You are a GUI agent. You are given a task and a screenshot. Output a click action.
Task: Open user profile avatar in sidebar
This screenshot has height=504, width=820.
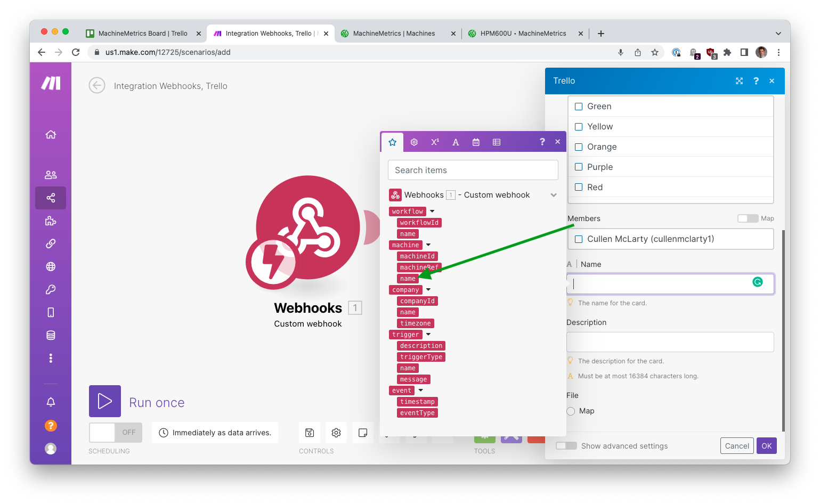51,449
